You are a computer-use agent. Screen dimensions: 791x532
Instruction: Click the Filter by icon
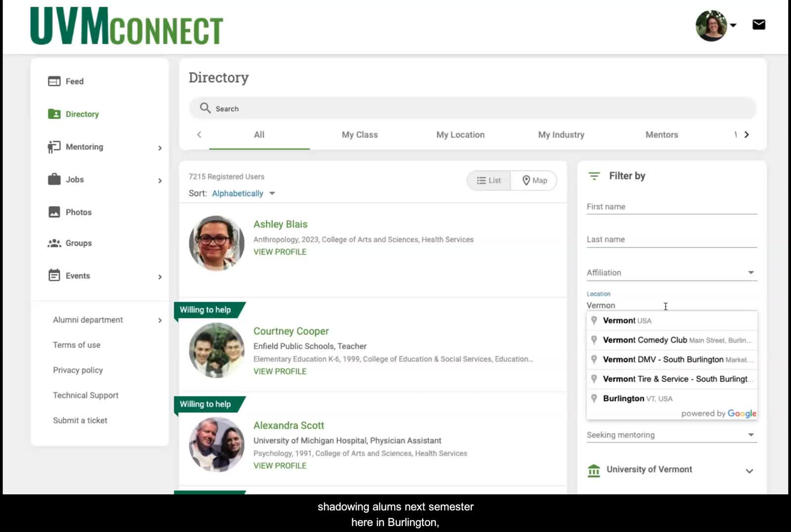594,176
